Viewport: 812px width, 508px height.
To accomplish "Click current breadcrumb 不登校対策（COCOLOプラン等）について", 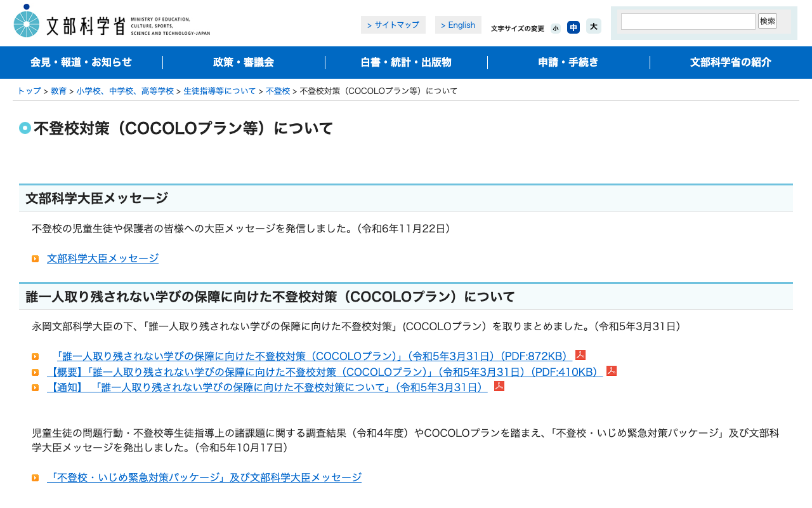I will (379, 91).
